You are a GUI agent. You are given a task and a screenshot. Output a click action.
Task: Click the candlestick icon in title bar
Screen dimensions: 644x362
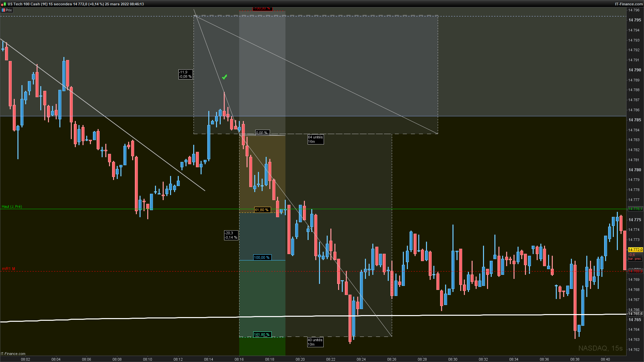pos(3,4)
